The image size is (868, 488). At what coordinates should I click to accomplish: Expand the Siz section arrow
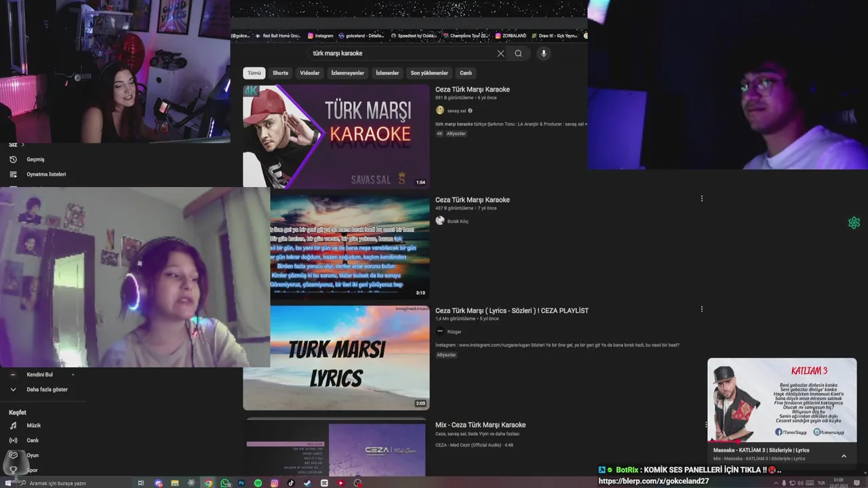click(x=22, y=144)
